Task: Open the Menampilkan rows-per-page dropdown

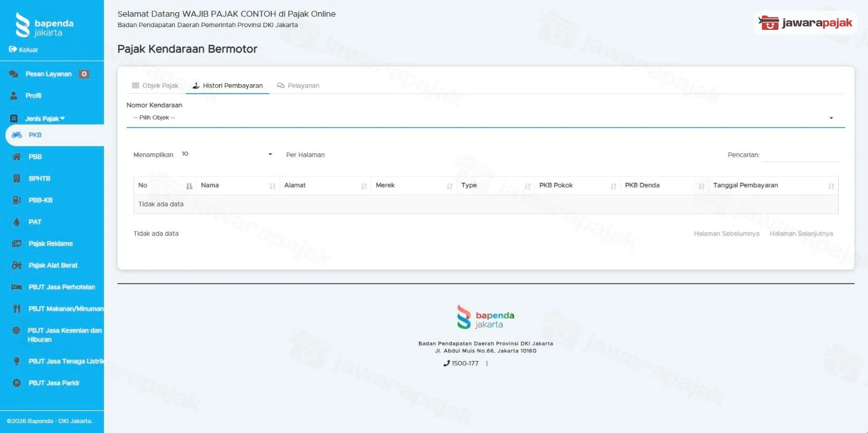Action: (227, 154)
